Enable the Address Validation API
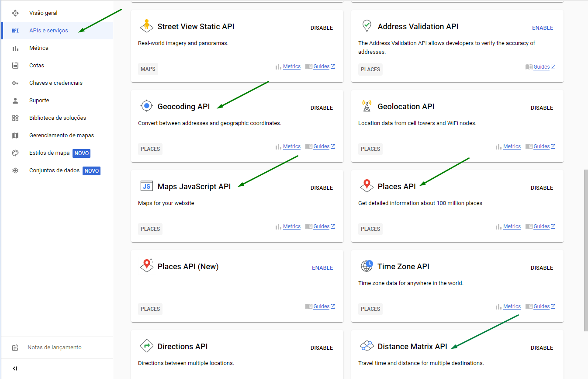This screenshot has height=379, width=588. click(x=543, y=28)
